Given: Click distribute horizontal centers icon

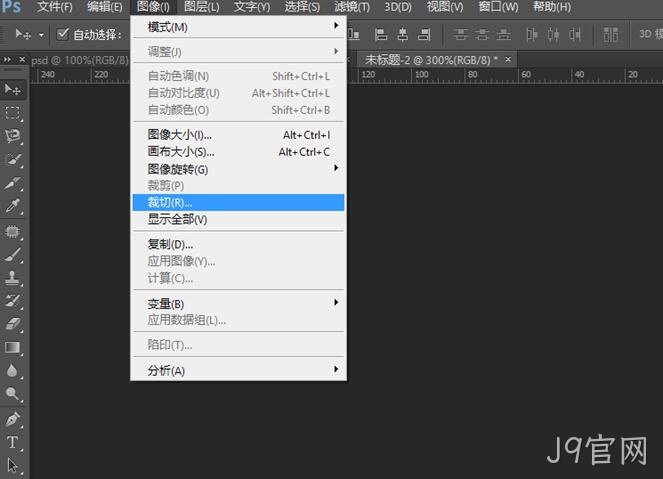Looking at the screenshot, I should click(553, 34).
